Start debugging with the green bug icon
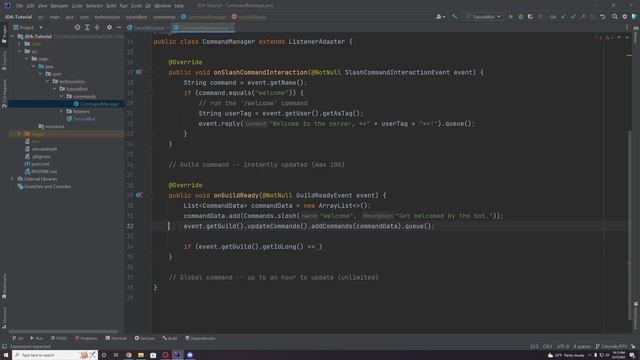The width and height of the screenshot is (640, 360). pyautogui.click(x=520, y=17)
